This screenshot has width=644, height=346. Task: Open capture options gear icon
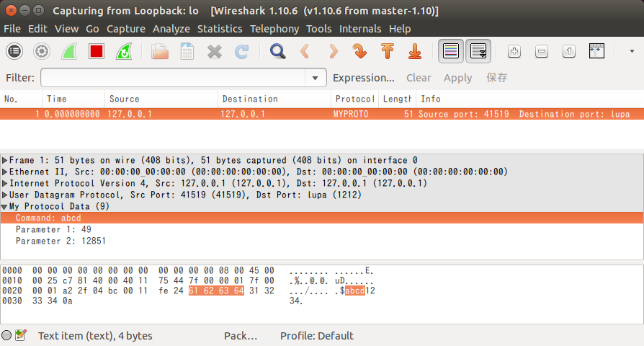click(x=42, y=51)
